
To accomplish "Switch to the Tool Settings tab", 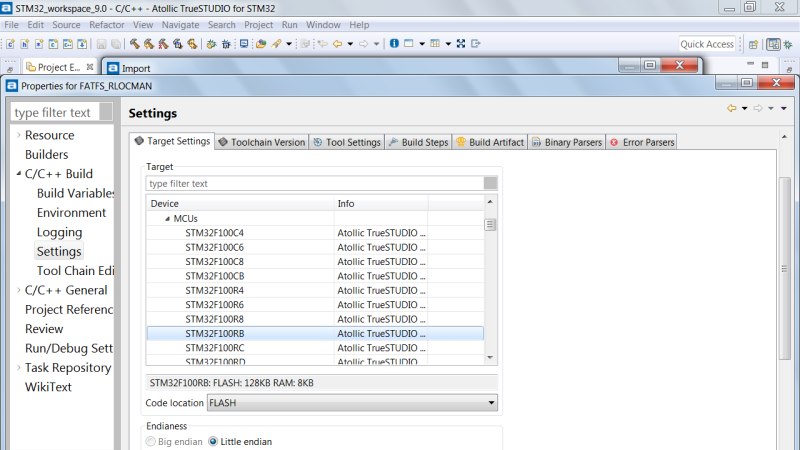I will [x=346, y=142].
